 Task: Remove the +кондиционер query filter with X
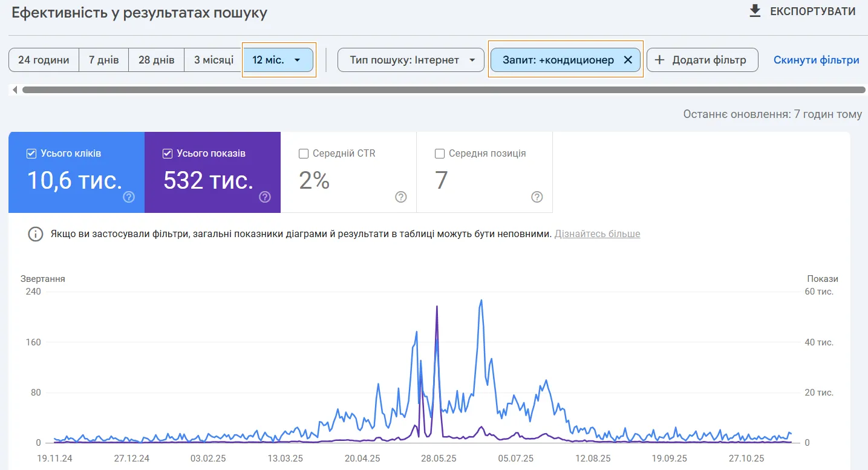[x=628, y=60]
